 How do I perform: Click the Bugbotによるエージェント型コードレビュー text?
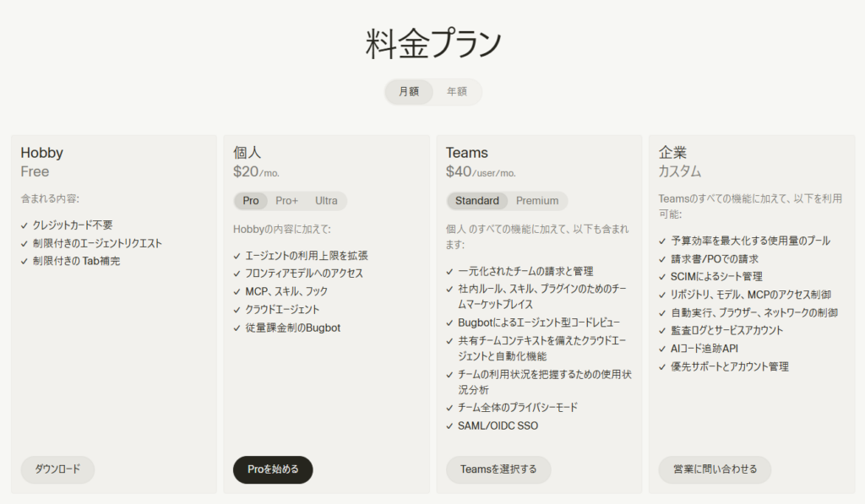tap(539, 322)
